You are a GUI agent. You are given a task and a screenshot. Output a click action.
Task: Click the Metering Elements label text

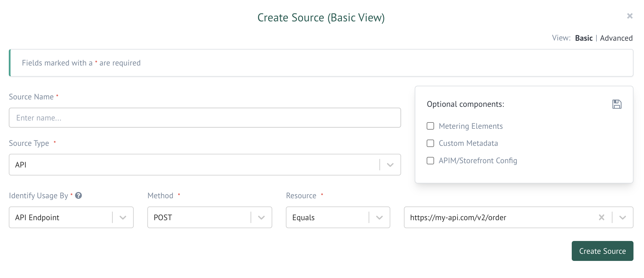click(470, 126)
